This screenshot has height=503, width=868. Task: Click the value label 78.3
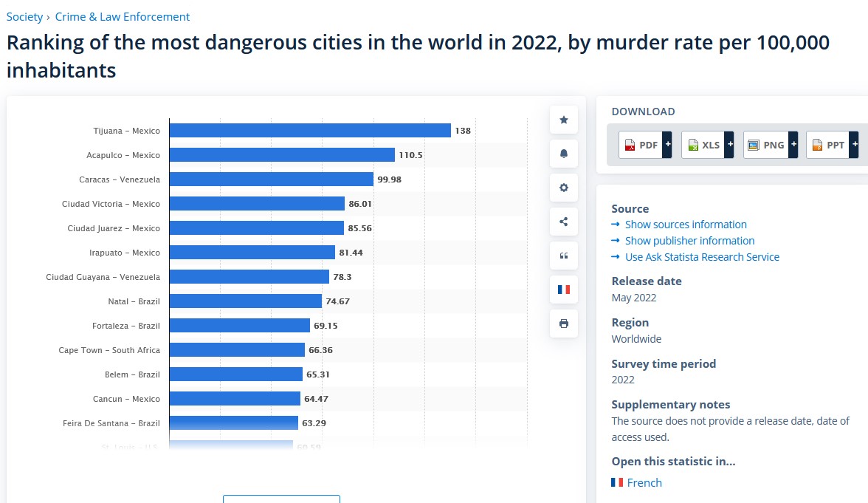[342, 277]
